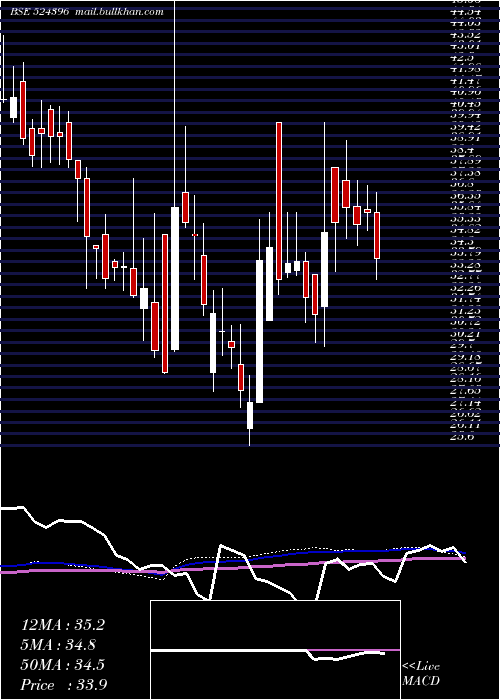Click the 38.4 price axis label
Image resolution: width=500 pixels, height=700 pixels.
[462, 150]
